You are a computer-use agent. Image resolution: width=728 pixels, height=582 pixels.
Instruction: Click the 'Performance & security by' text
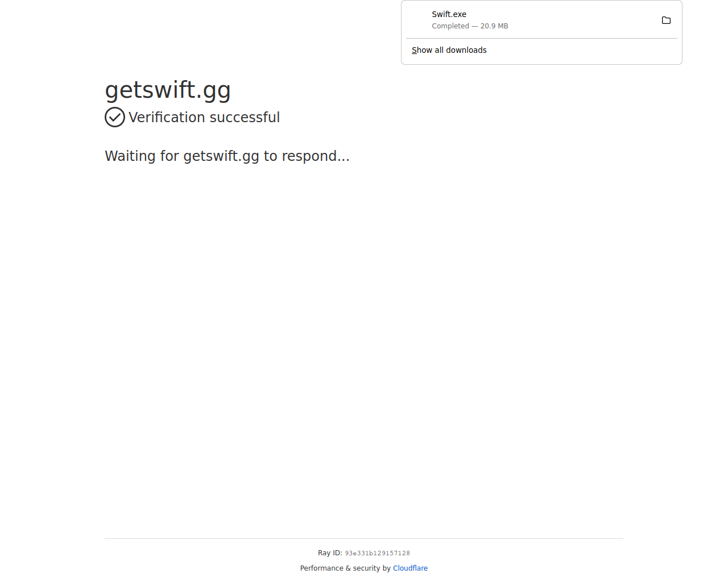pos(345,568)
